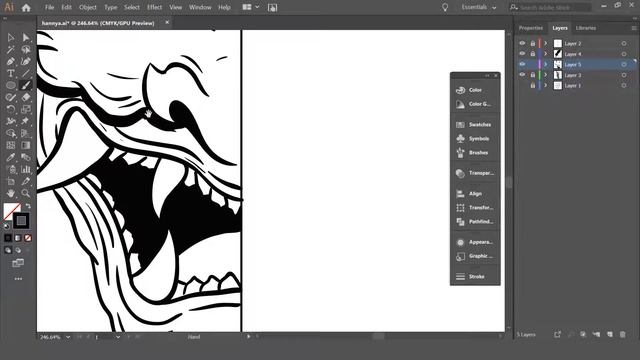Open the Color Guide panel icon
640x360 pixels.
click(x=460, y=104)
